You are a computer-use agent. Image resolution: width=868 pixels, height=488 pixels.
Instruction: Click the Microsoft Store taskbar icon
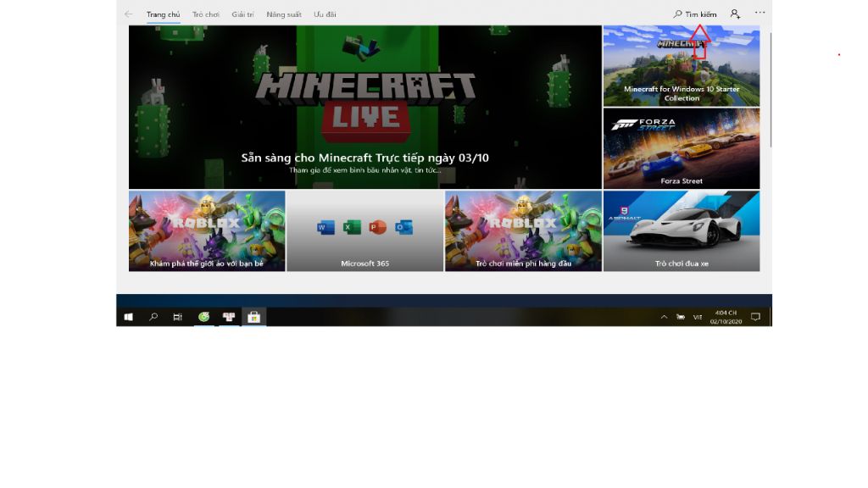253,317
